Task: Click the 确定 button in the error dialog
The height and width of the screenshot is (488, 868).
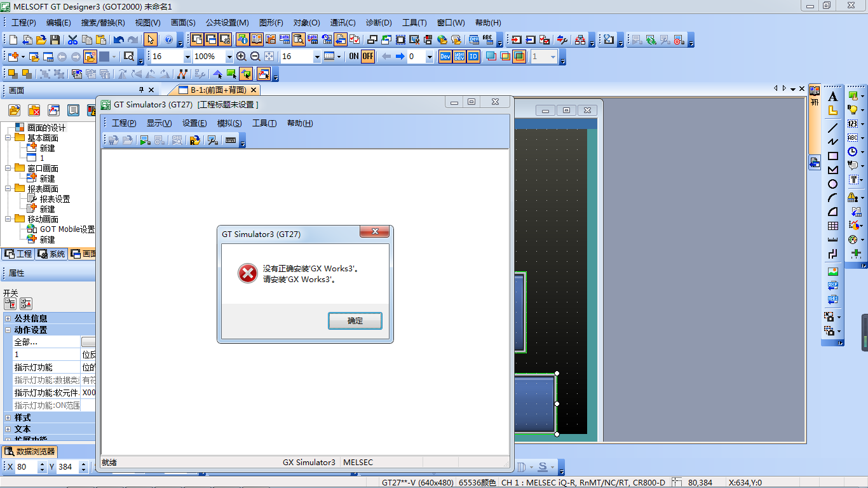Action: [355, 321]
